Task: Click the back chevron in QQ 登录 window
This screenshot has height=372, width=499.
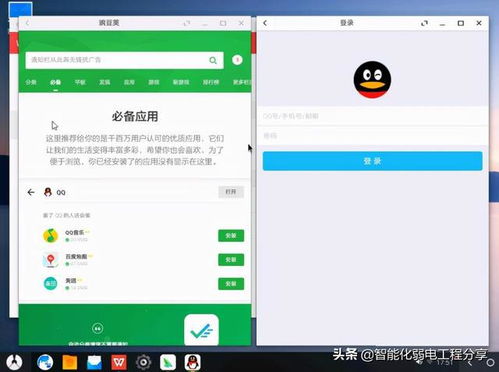Action: (x=265, y=23)
